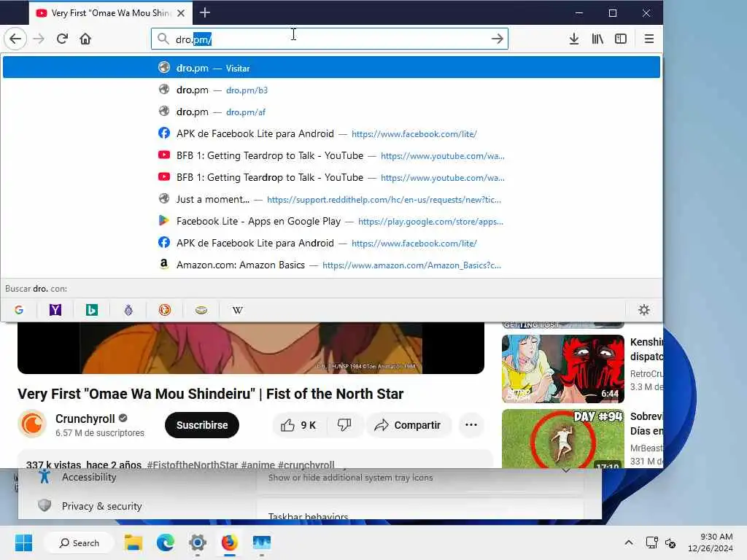This screenshot has height=560, width=747.
Task: Open the Kenshiro recommended video thumbnail
Action: click(562, 368)
